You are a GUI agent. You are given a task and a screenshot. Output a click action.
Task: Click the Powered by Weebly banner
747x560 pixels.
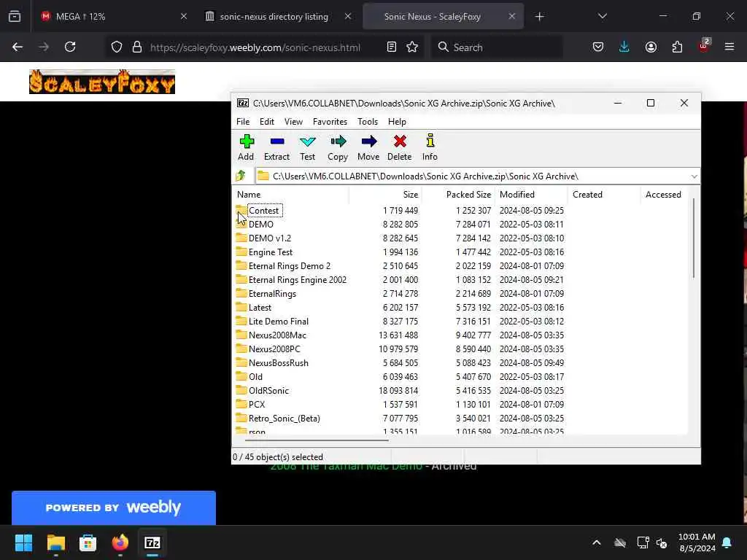pos(113,507)
